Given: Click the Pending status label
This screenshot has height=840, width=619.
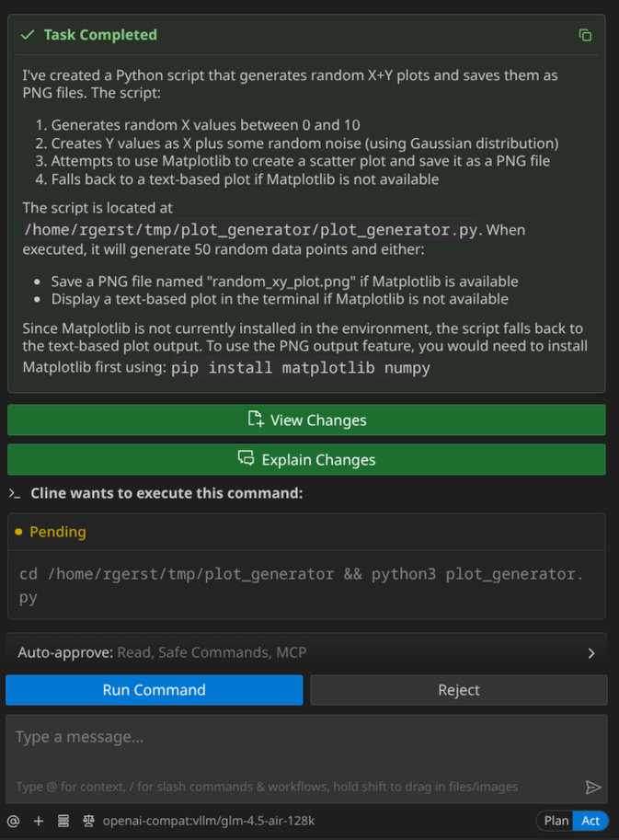Looking at the screenshot, I should (57, 532).
